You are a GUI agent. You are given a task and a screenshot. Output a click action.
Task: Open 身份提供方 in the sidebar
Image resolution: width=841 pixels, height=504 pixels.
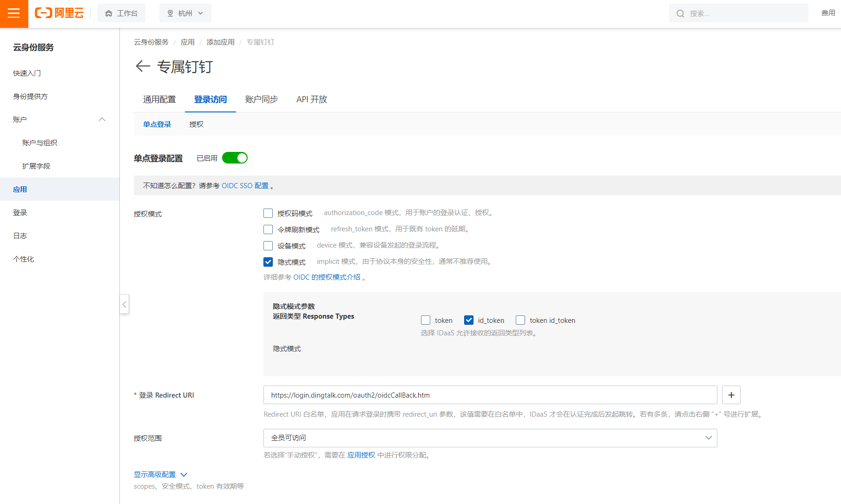(30, 97)
